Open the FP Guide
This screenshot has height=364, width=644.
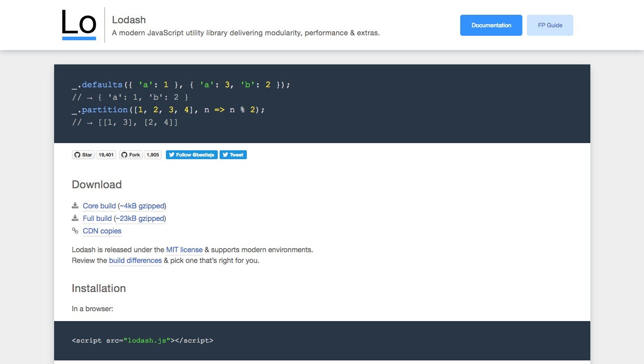point(550,25)
